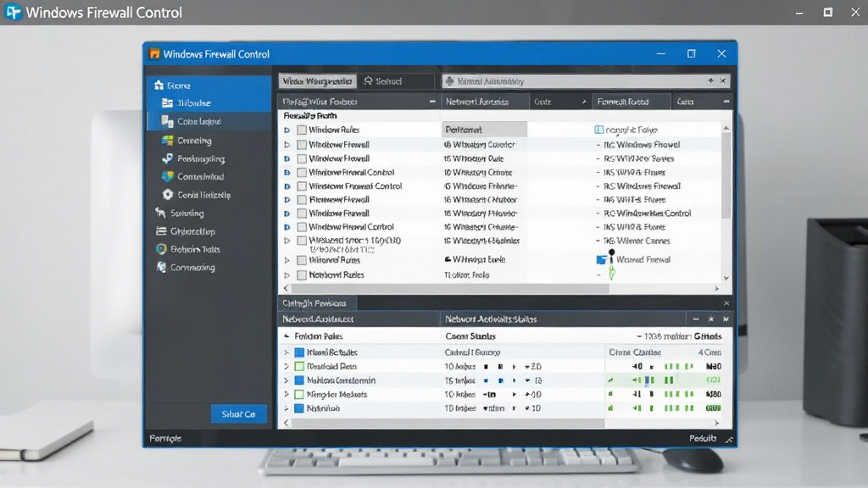Click sort arrow in 'Cete' column header
Image resolution: width=868 pixels, height=488 pixels.
coord(583,102)
